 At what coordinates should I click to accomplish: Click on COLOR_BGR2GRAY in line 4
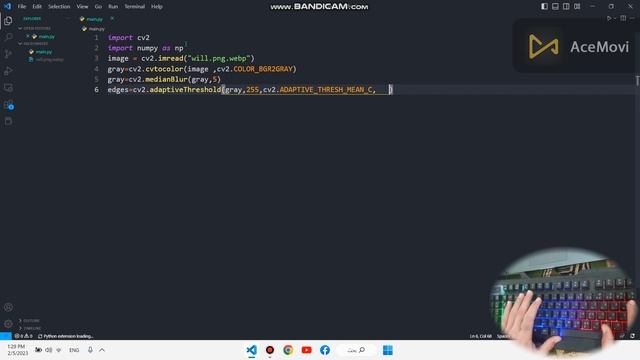pyautogui.click(x=263, y=69)
